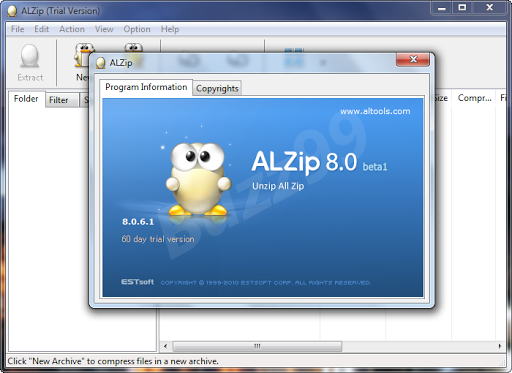Select the Program Information tab
Viewport: 512px width, 373px height.
[146, 87]
